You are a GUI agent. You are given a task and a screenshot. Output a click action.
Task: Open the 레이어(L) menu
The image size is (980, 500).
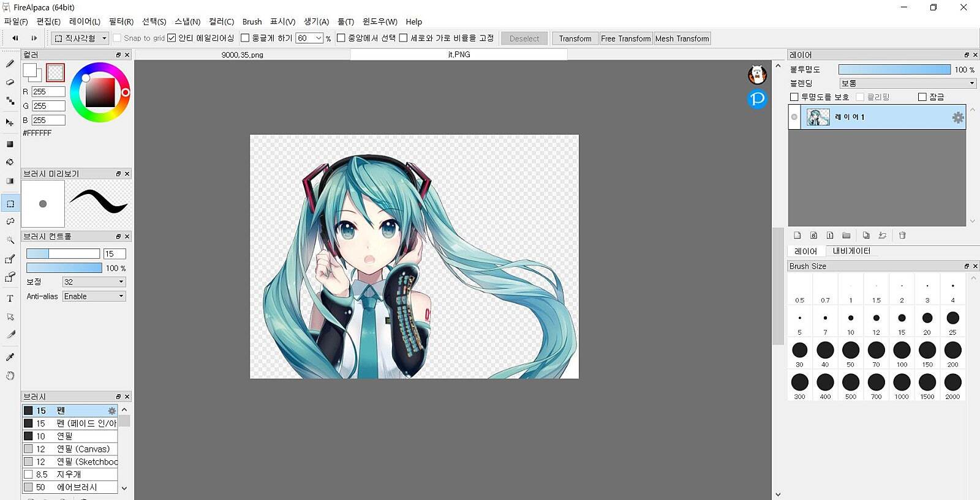[85, 21]
